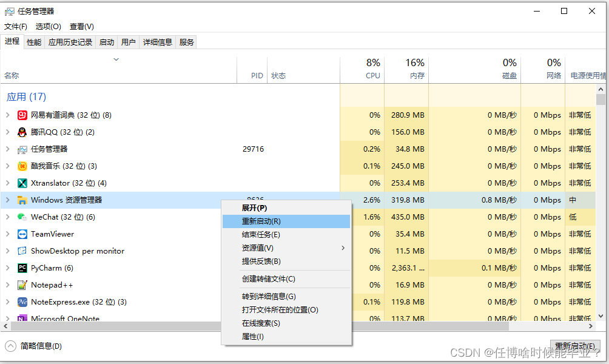Click the 重新启动(E) button at bottom
Viewport: 609px width, 364px height.
tap(575, 346)
